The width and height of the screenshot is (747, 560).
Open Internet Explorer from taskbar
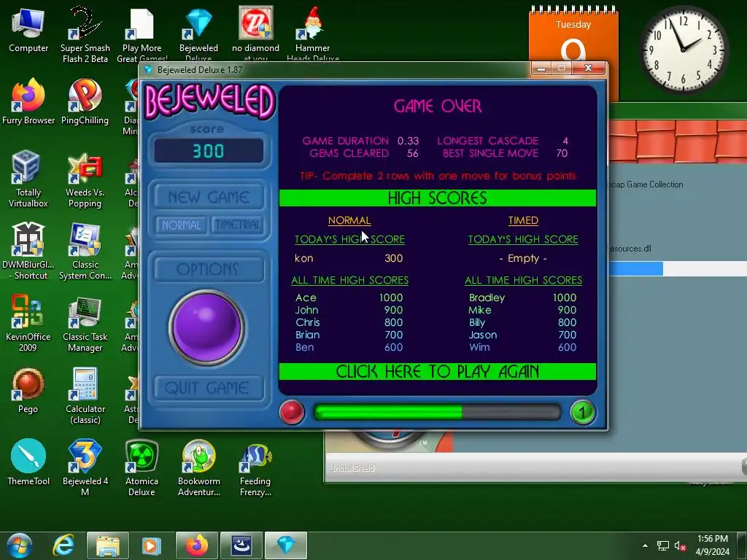[63, 545]
